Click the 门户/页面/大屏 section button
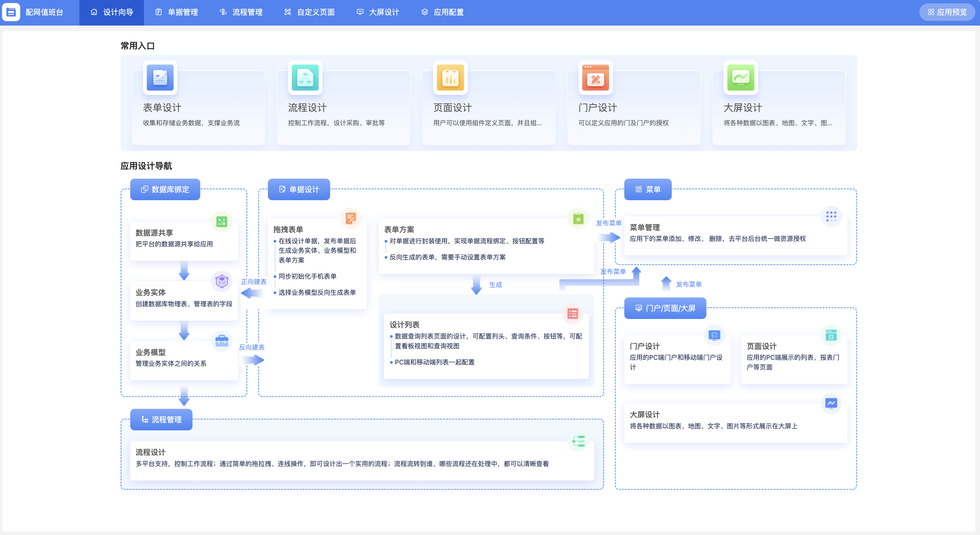Image resolution: width=980 pixels, height=535 pixels. (x=665, y=308)
